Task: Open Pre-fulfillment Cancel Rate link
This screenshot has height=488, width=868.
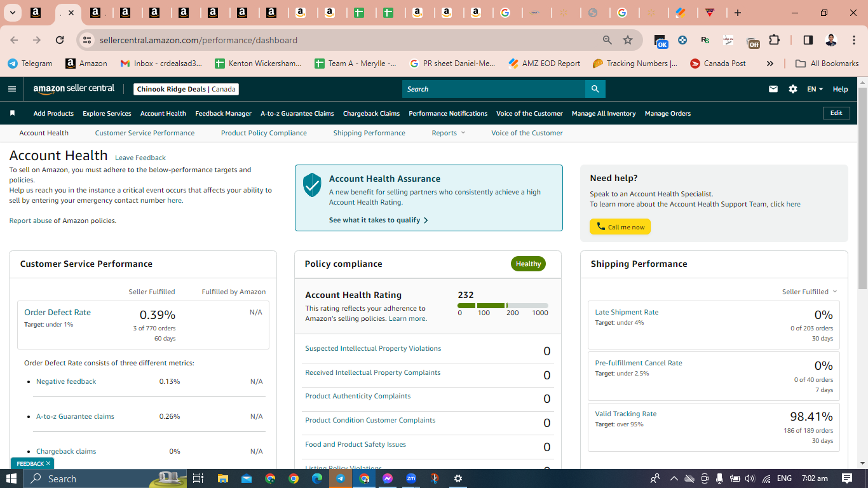Action: pyautogui.click(x=639, y=363)
